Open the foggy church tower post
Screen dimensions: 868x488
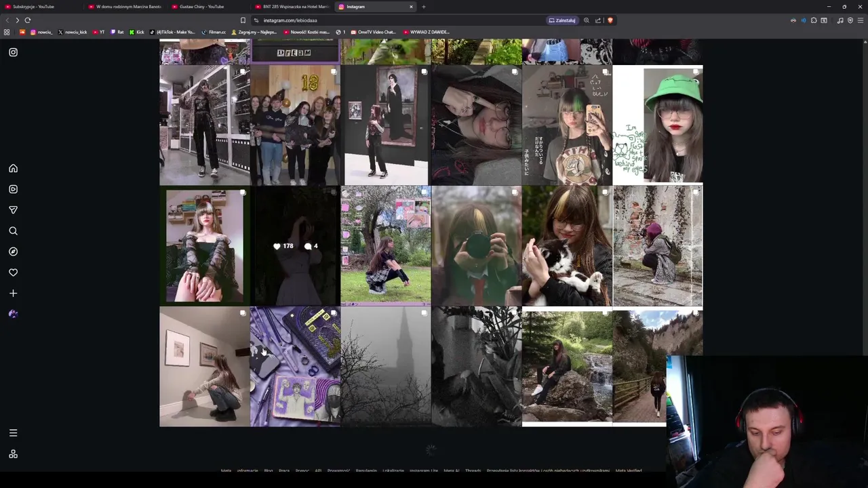(x=386, y=367)
